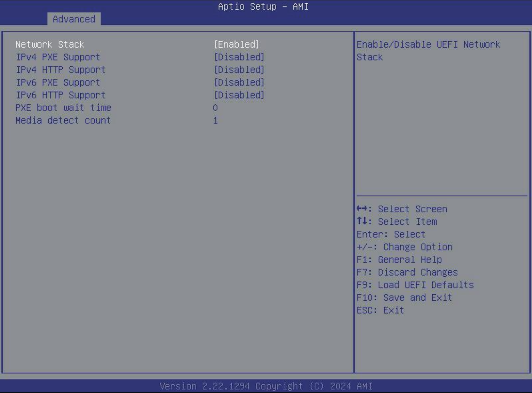Change Network Stack [Enabled] value
The height and width of the screenshot is (393, 532).
click(x=237, y=44)
